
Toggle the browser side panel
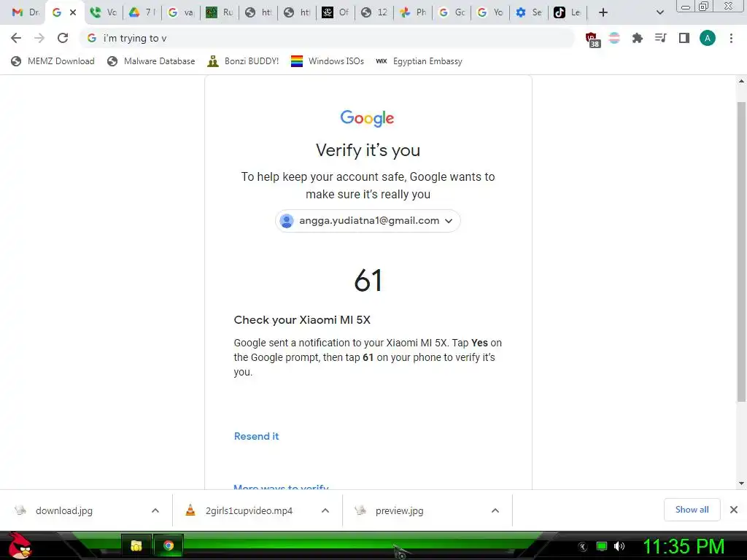684,38
